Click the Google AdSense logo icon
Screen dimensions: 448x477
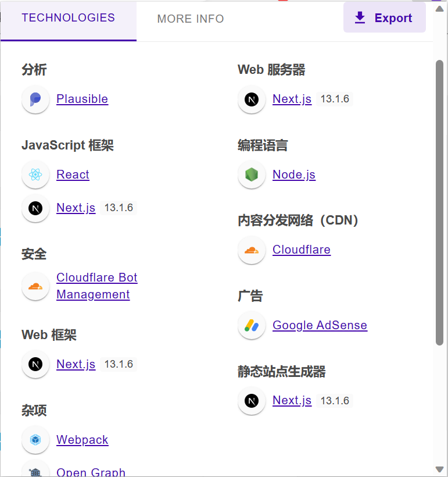pos(252,326)
